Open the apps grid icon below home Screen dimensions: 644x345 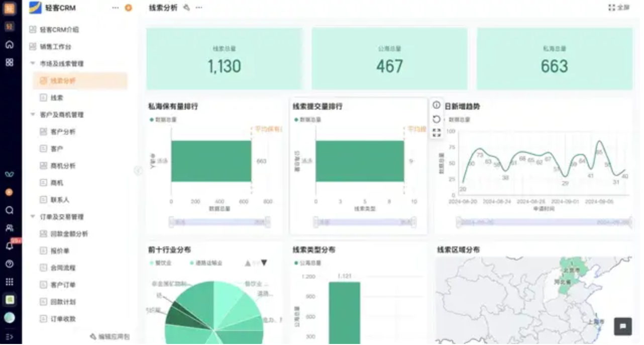click(x=10, y=62)
